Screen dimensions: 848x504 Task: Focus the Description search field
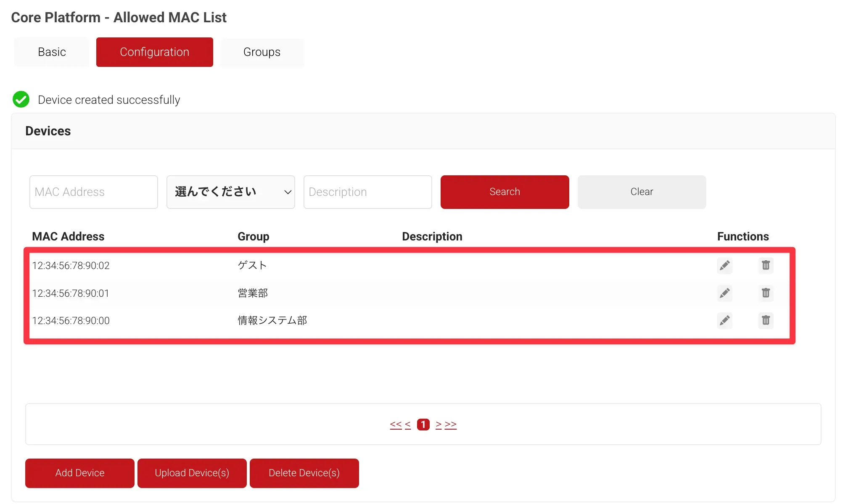[x=367, y=192]
